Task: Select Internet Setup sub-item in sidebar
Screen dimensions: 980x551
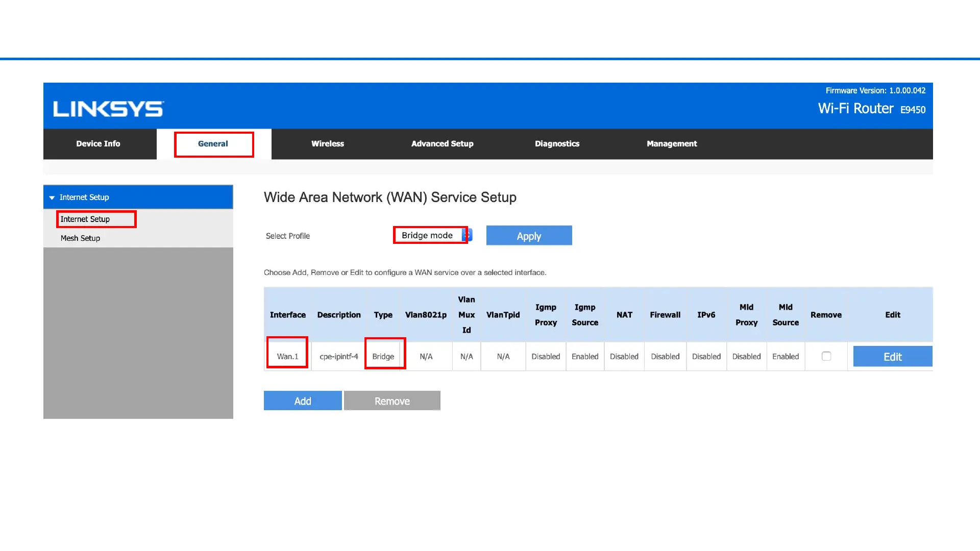Action: (x=85, y=219)
